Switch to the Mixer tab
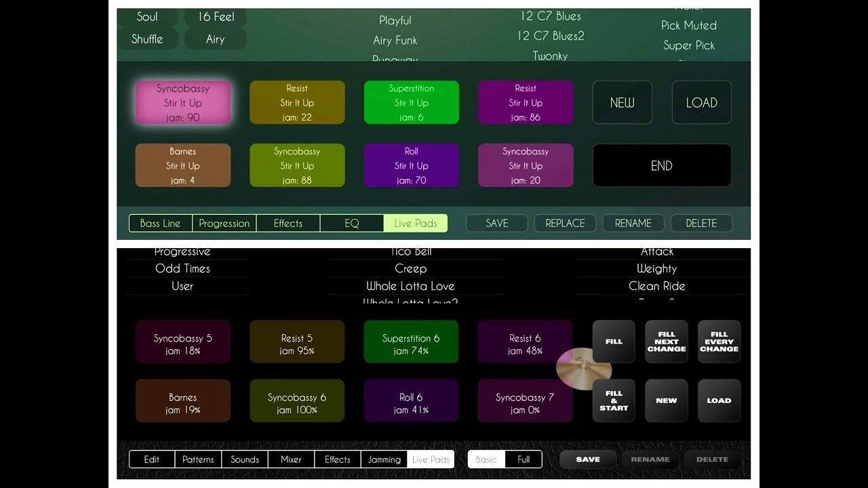This screenshot has height=488, width=868. (x=291, y=459)
